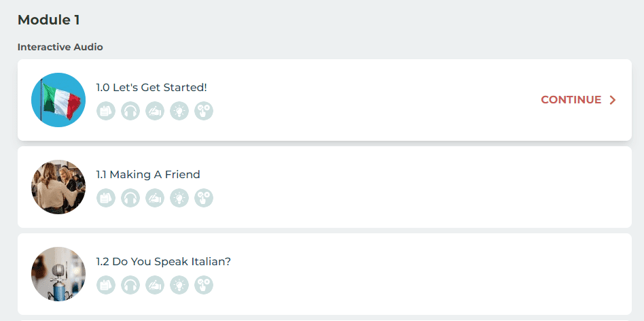Viewport: 644px width, 321px height.
Task: Open quiz check-and-cross icon for lesson 1.0
Action: tap(204, 111)
